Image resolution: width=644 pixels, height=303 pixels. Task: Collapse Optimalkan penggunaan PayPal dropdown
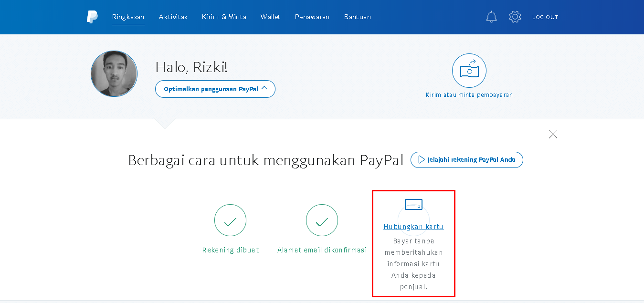[x=215, y=89]
